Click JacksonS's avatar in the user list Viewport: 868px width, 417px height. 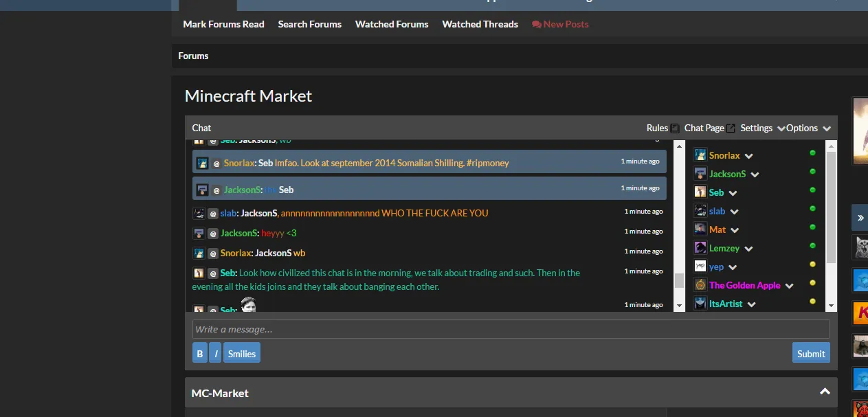(x=700, y=174)
